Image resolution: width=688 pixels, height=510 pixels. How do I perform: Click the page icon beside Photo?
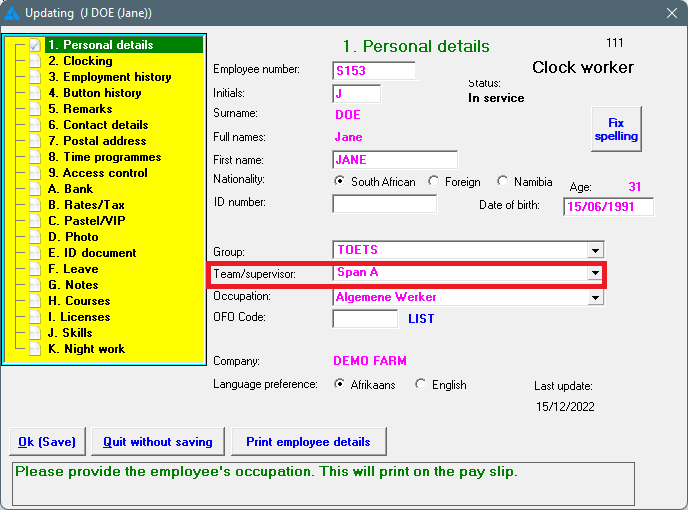click(x=35, y=237)
